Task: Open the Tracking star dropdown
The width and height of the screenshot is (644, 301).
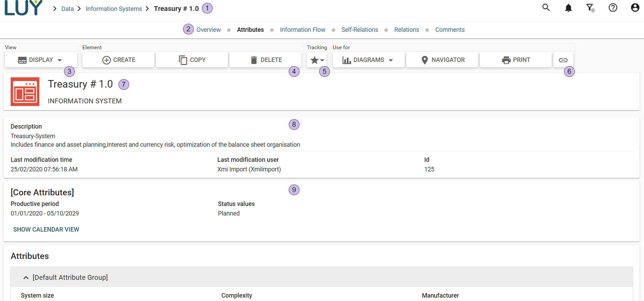Action: click(317, 60)
